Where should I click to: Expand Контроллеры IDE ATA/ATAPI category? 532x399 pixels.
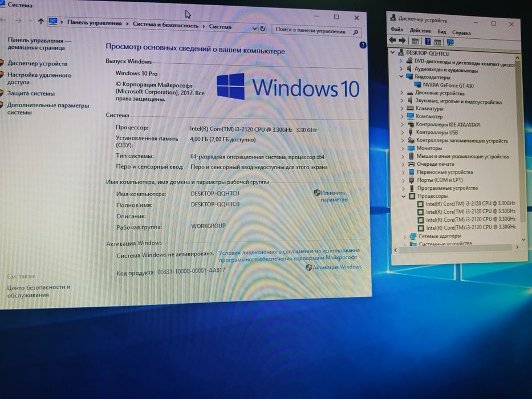403,124
